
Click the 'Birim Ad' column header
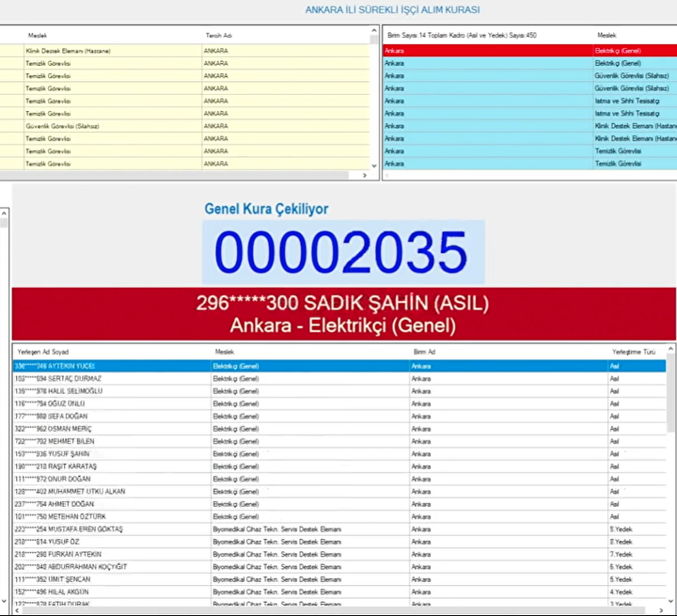424,352
